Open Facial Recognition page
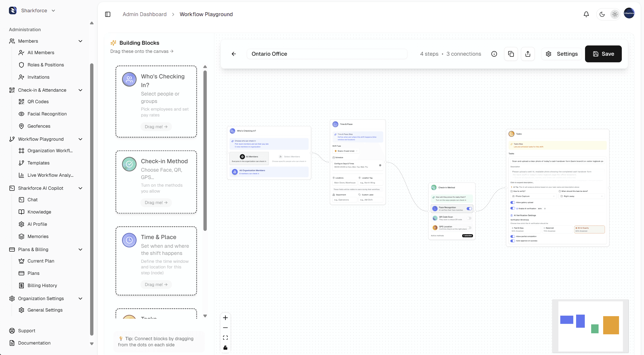 click(x=47, y=114)
